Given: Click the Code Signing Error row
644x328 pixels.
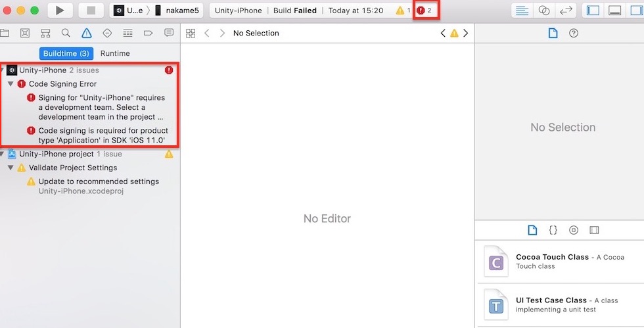Looking at the screenshot, I should [90, 84].
